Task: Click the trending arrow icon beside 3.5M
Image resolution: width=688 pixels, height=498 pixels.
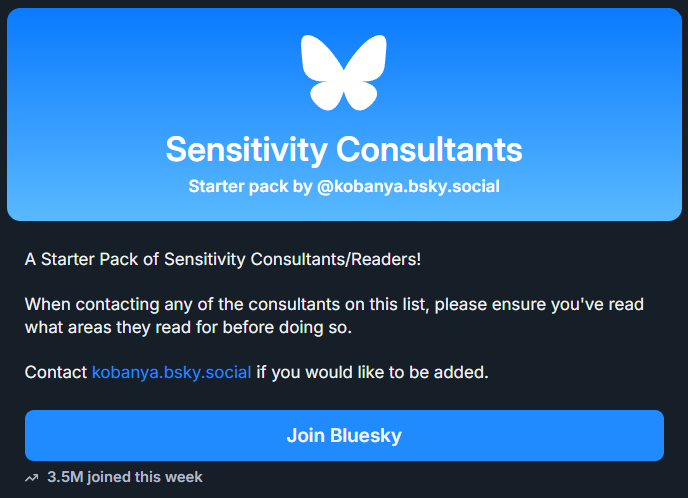Action: pos(32,477)
